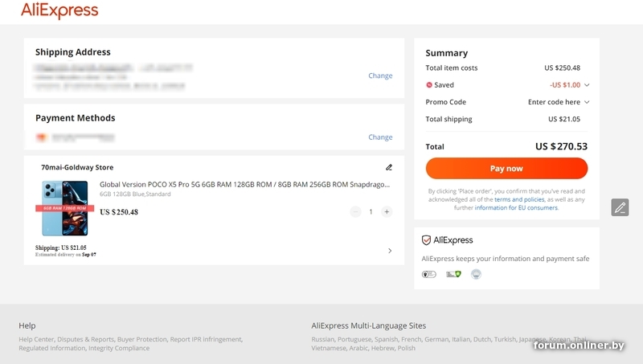Screen dimensions: 643x364
Task: Open Integrity Compliance footer link
Action: click(119, 348)
